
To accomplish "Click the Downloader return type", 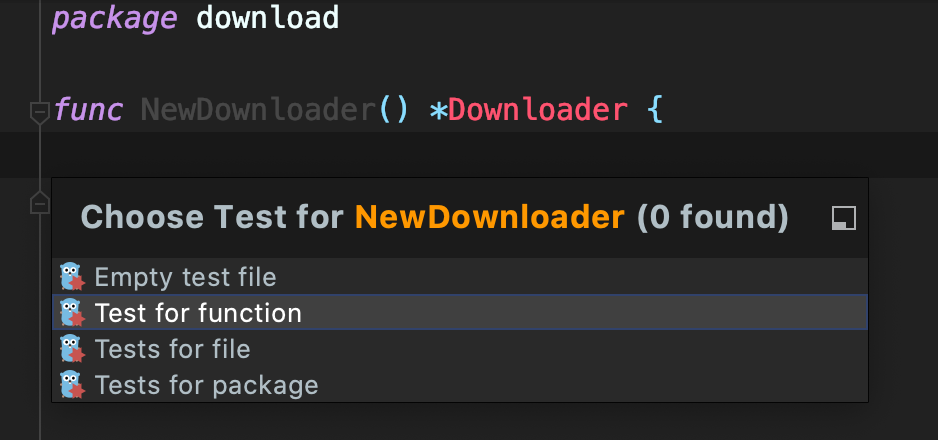I will click(538, 109).
